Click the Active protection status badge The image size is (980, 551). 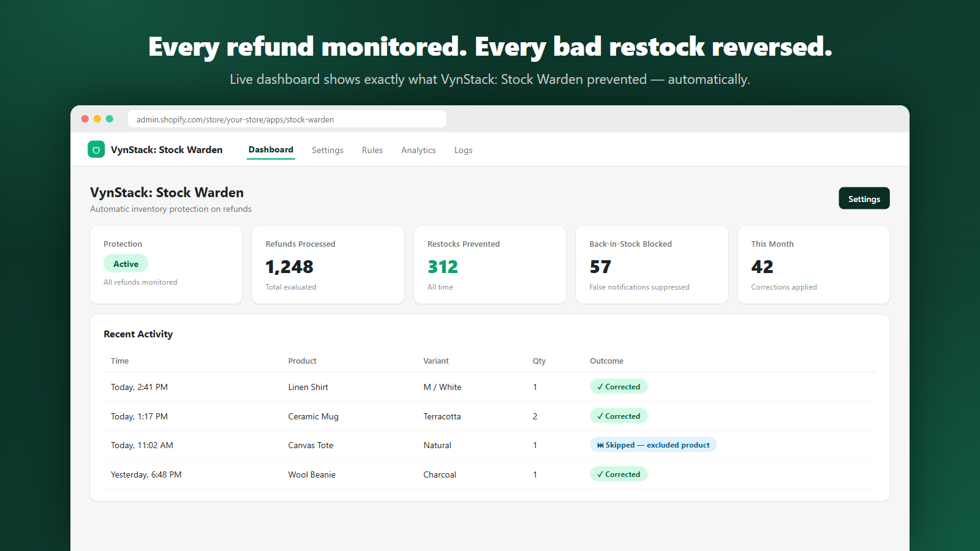tap(126, 264)
